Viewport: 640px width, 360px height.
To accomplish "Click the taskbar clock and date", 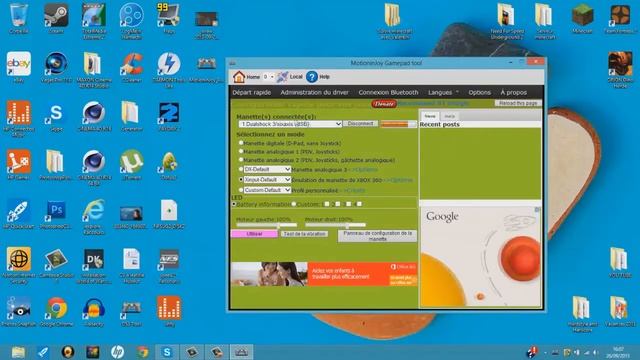I will 618,352.
